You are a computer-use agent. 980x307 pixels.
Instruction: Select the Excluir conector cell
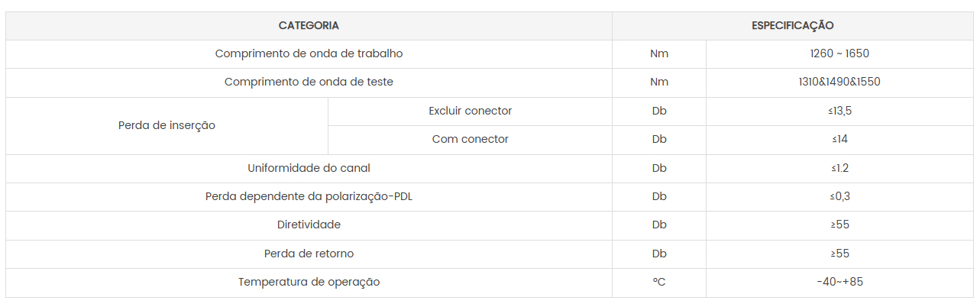coord(470,111)
